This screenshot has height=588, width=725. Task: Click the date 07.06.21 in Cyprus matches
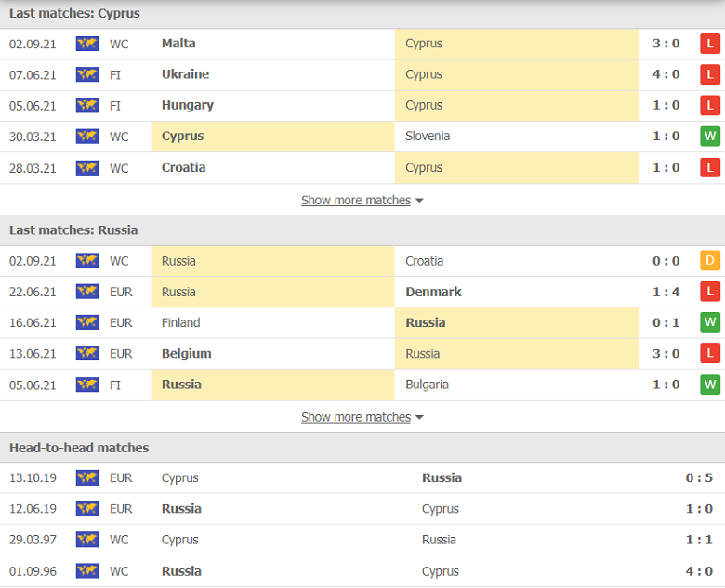click(33, 75)
